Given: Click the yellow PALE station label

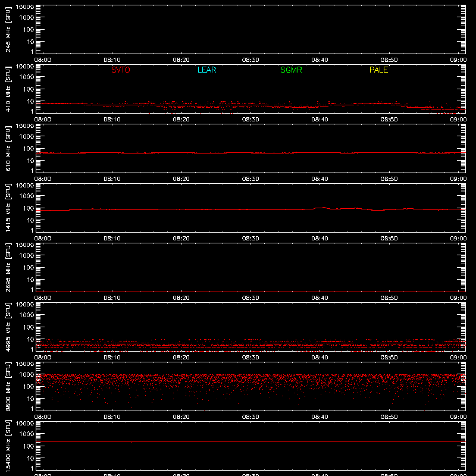Looking at the screenshot, I should [378, 70].
